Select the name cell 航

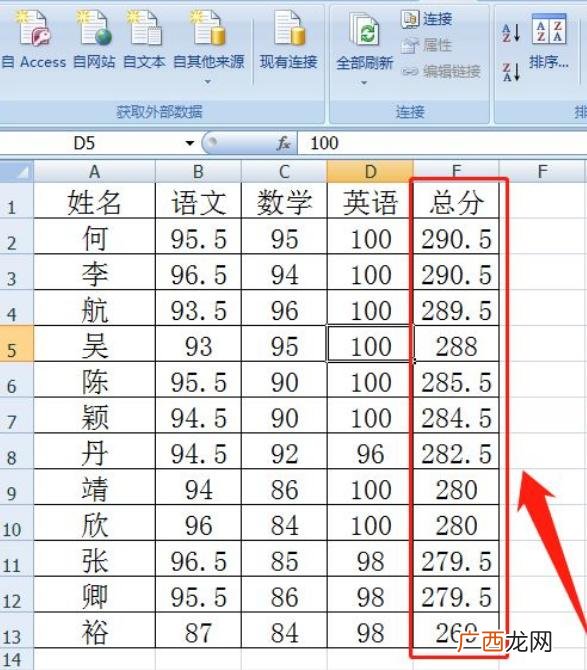pyautogui.click(x=94, y=308)
